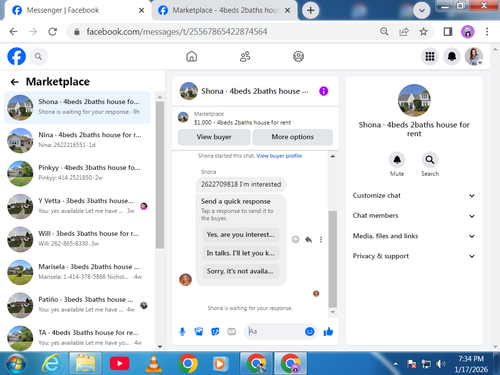Open the tab search dropdown arrow
The width and height of the screenshot is (500, 375).
click(422, 10)
